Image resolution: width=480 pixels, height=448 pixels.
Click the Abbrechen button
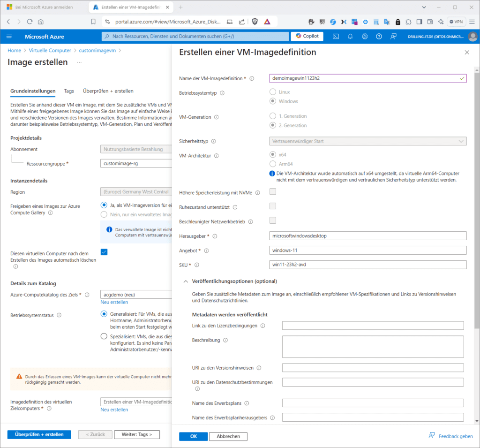coord(228,436)
